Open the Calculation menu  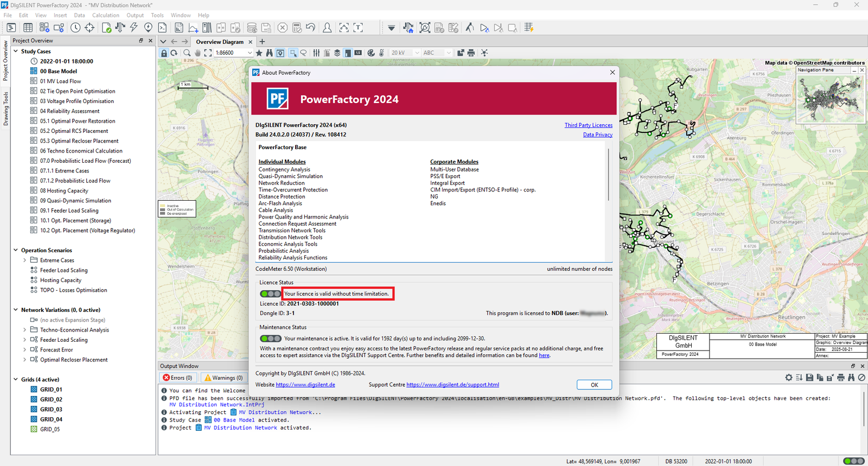point(105,15)
